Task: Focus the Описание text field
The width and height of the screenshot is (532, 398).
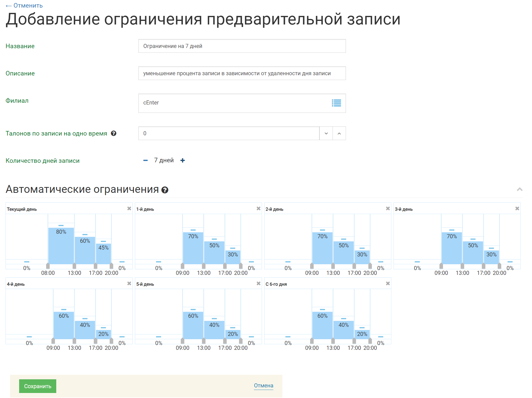Action: pos(242,73)
